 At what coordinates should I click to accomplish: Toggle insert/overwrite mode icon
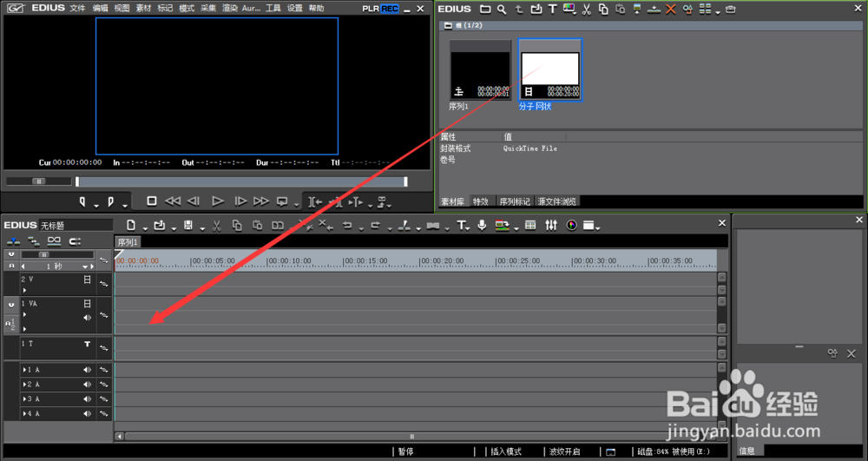click(13, 241)
